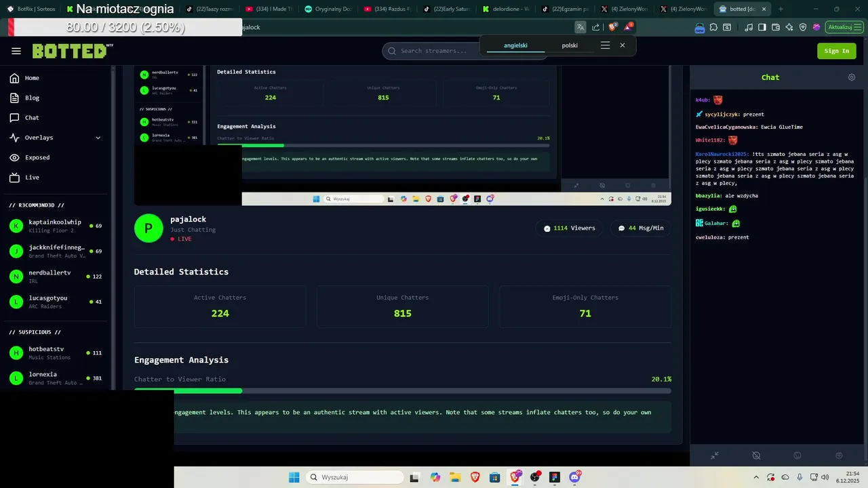Select recommended streamer kaptainkoolwhip
Screen dimensions: 868x488
pos(56,226)
